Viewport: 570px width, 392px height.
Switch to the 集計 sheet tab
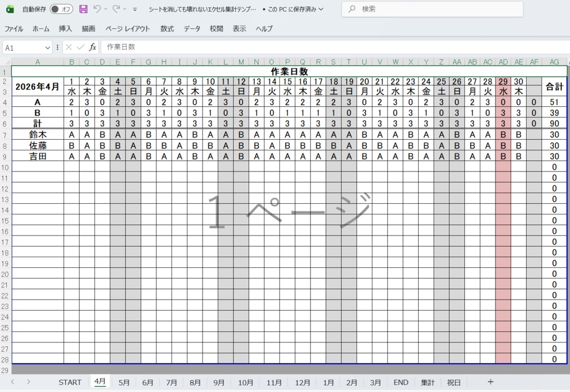point(428,383)
